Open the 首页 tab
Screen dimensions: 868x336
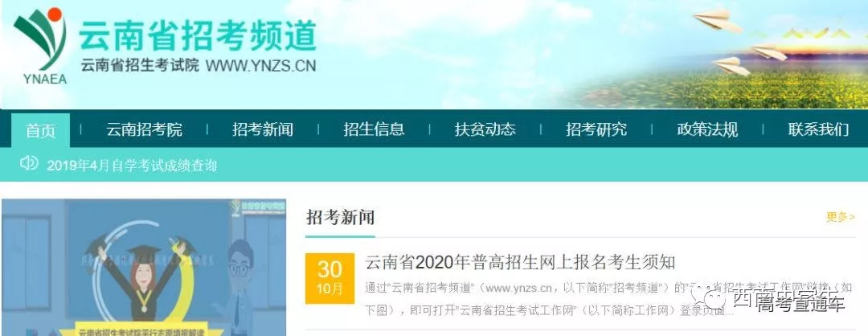pyautogui.click(x=41, y=130)
